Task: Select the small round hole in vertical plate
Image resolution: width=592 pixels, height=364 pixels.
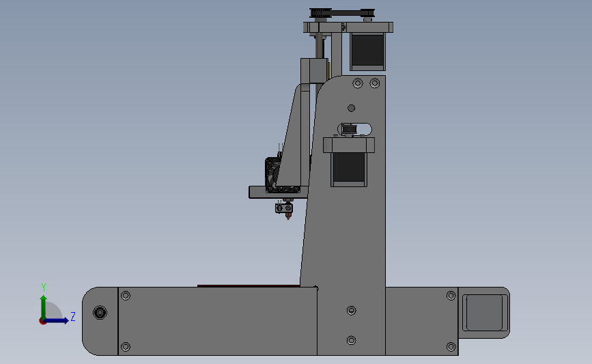Action: coord(351,109)
